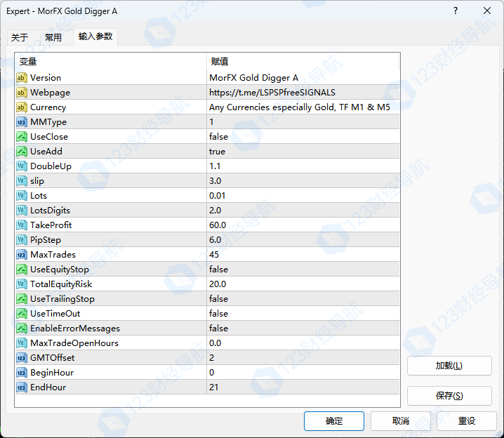
Task: Click the 保存(S) button
Action: [x=449, y=396]
